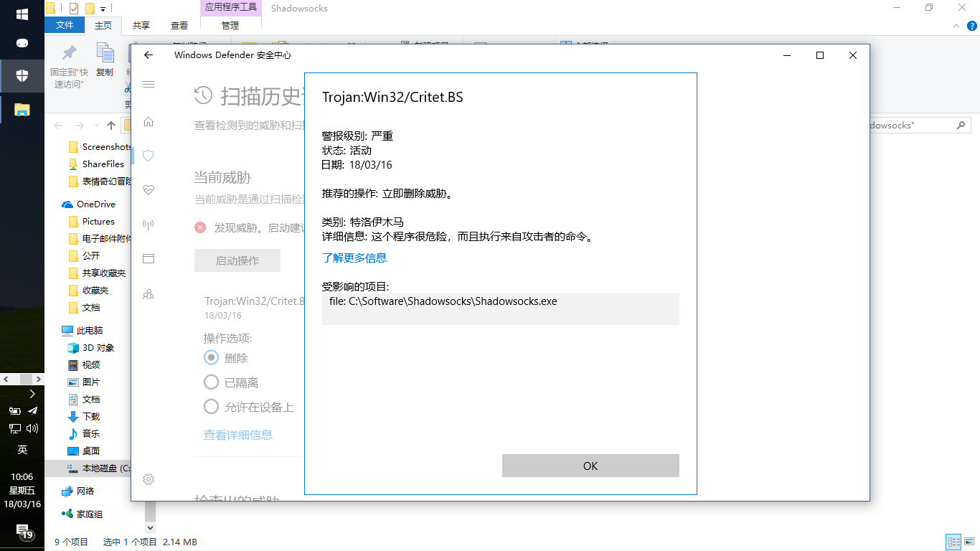
Task: Click the network icon in system tray
Action: point(14,428)
